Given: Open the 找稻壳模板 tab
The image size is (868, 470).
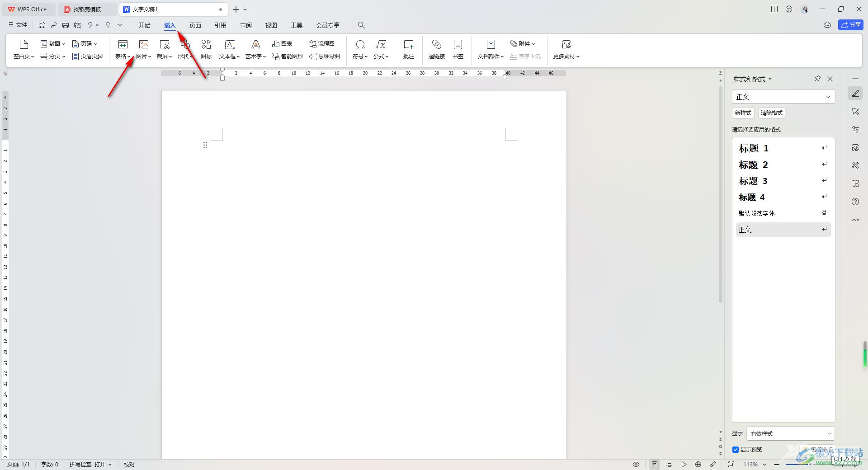Looking at the screenshot, I should pos(87,9).
